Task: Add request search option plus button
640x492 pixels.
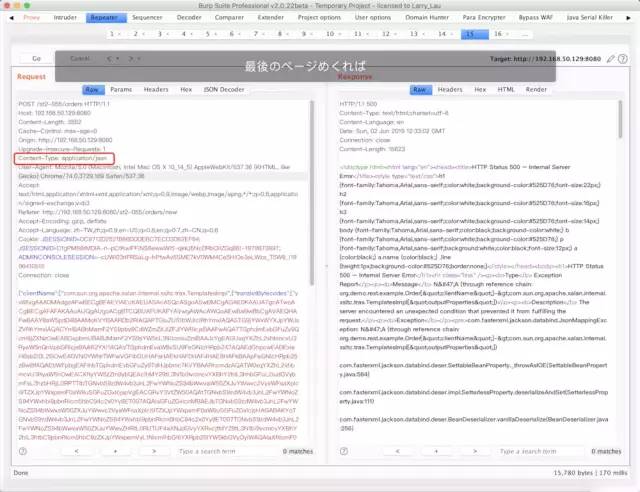Action: click(x=116, y=451)
